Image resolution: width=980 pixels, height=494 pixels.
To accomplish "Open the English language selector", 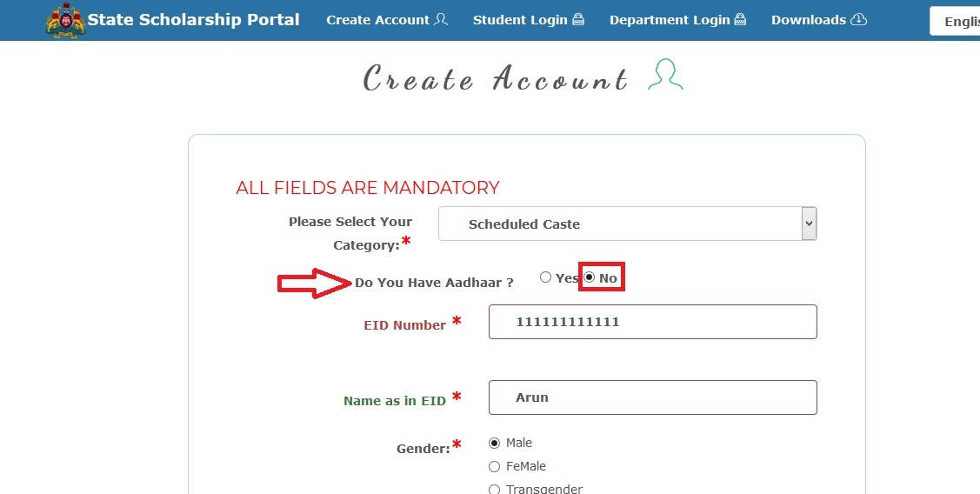I will [x=955, y=22].
